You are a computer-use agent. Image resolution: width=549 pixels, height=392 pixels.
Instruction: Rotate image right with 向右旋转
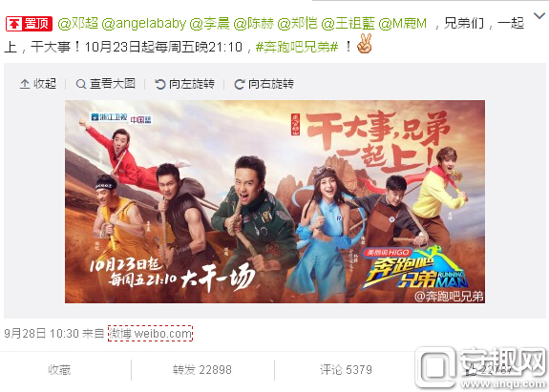tap(264, 84)
